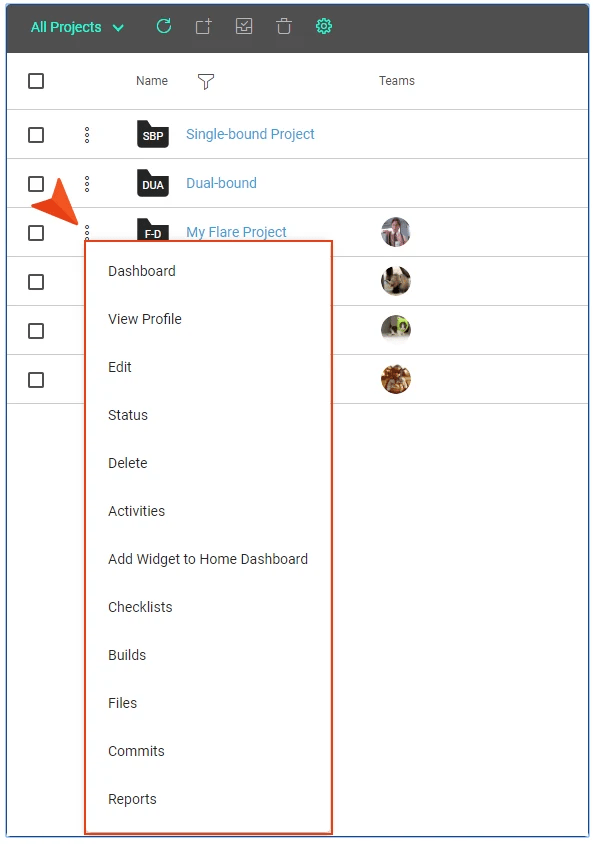The width and height of the screenshot is (596, 844).
Task: Click the My Flare Project team avatar
Action: click(x=396, y=232)
